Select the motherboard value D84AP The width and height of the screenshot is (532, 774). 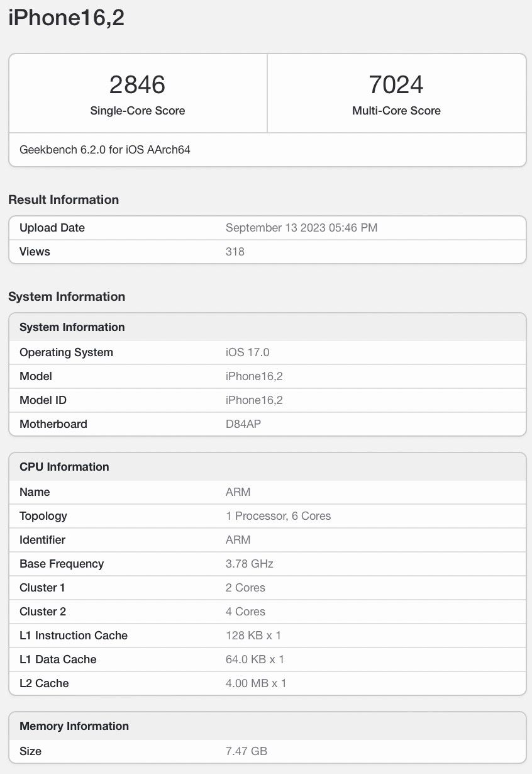point(243,424)
